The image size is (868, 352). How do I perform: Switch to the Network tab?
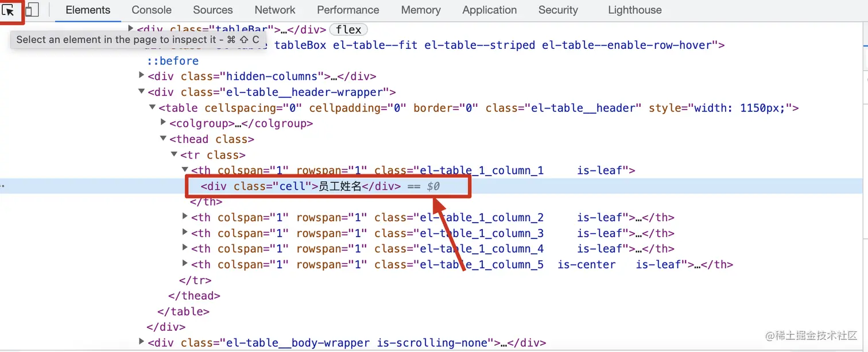[x=275, y=10]
